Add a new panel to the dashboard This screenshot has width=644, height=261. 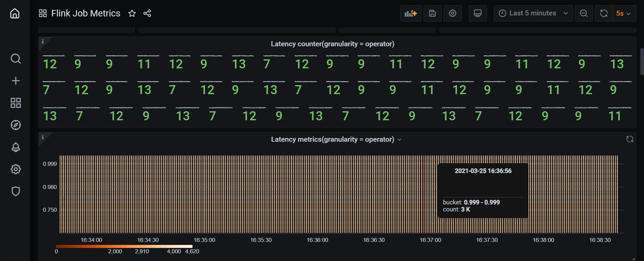pyautogui.click(x=411, y=13)
